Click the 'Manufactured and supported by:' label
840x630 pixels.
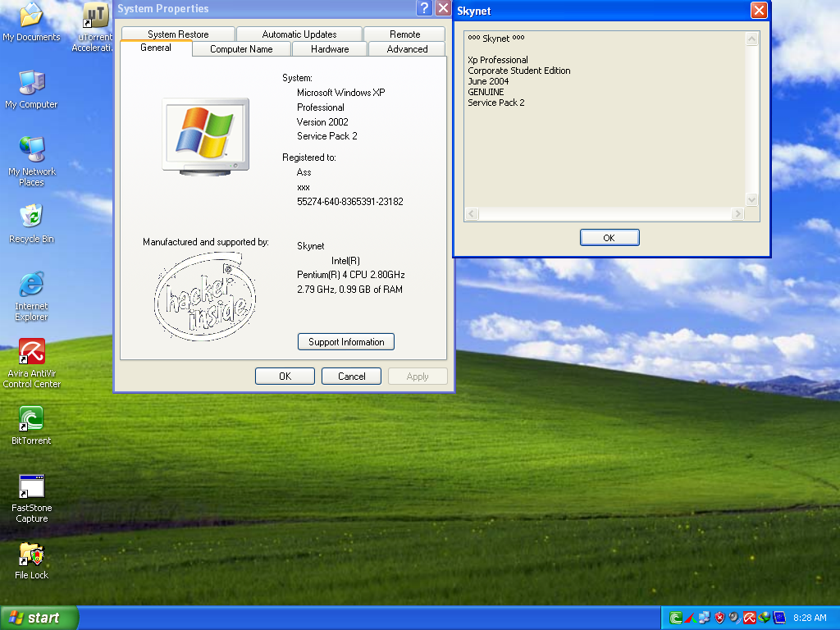pos(206,242)
